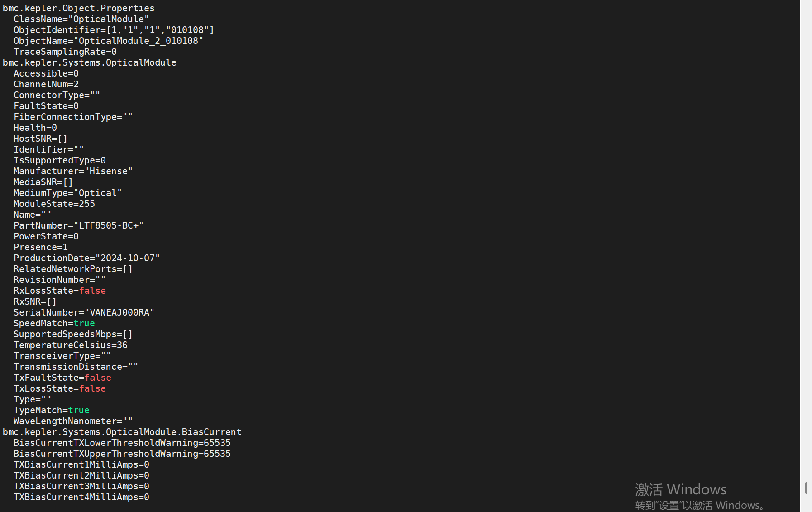812x512 pixels.
Task: Click the BiasCurrentTXUpperThresholdWarning=65535 line
Action: click(x=122, y=454)
